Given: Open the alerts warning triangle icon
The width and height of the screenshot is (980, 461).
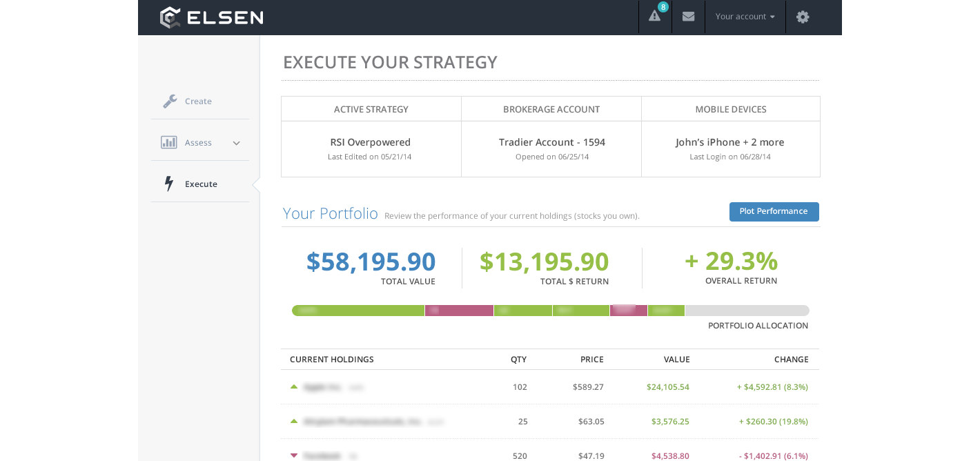Looking at the screenshot, I should coord(654,16).
